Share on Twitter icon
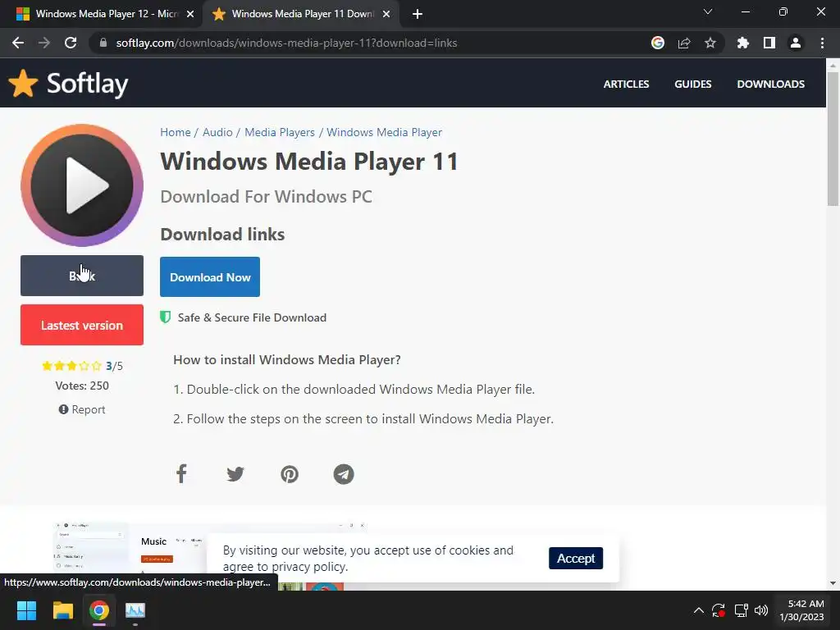Image resolution: width=840 pixels, height=630 pixels. 235,474
